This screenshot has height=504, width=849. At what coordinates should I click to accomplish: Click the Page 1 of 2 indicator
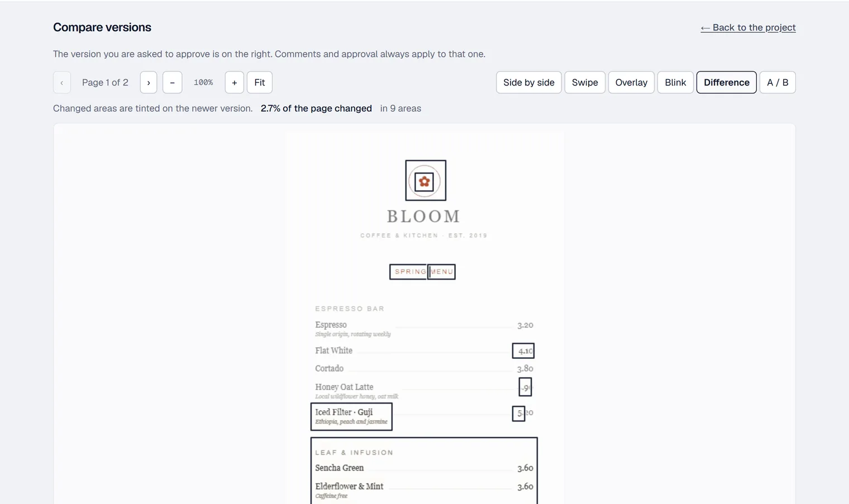(105, 83)
